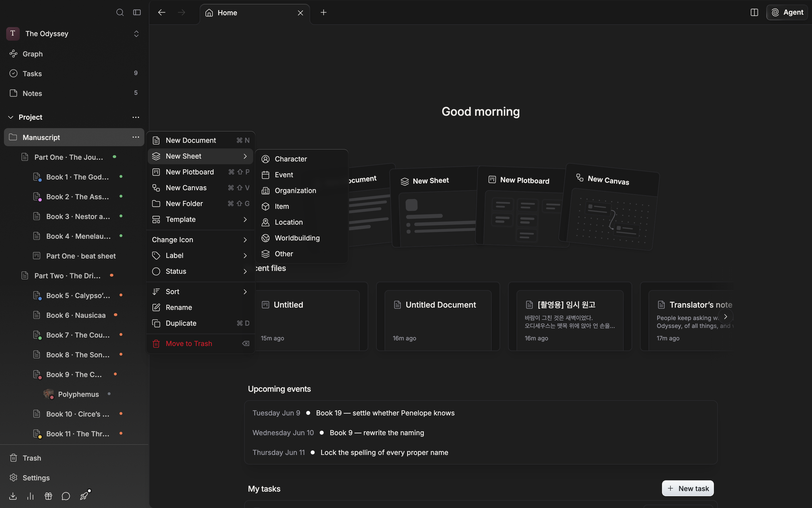The height and width of the screenshot is (508, 812).
Task: Create an Other type sheet
Action: (302, 254)
